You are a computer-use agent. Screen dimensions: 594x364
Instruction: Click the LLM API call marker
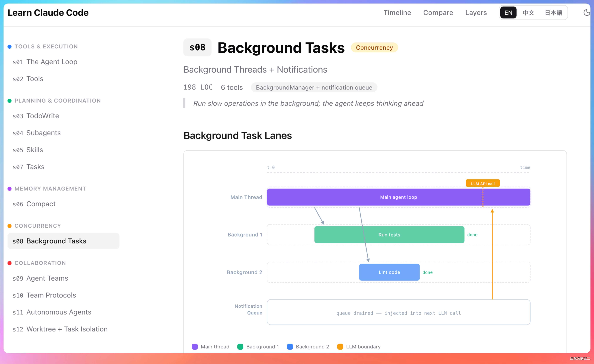(x=483, y=183)
